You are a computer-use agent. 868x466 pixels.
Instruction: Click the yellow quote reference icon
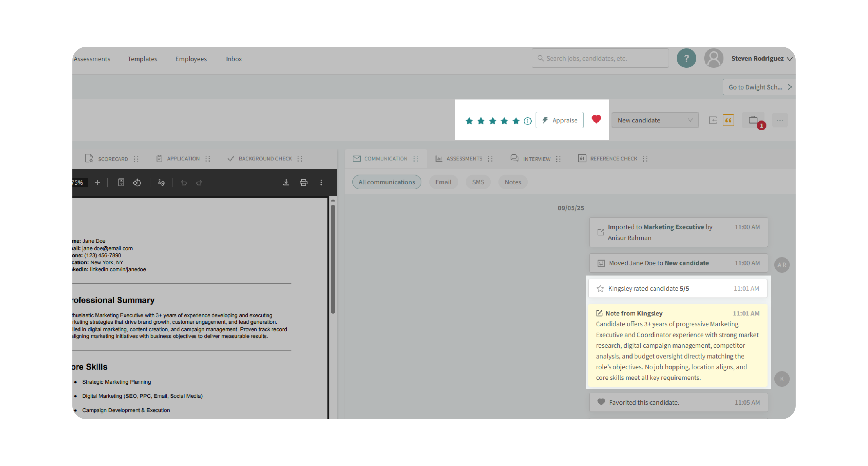pos(728,120)
